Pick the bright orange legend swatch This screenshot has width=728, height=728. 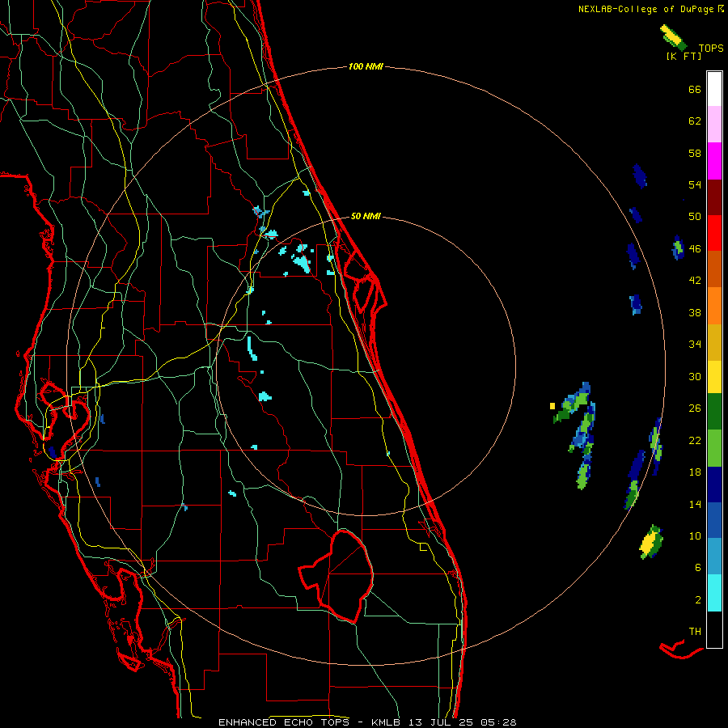point(714,306)
